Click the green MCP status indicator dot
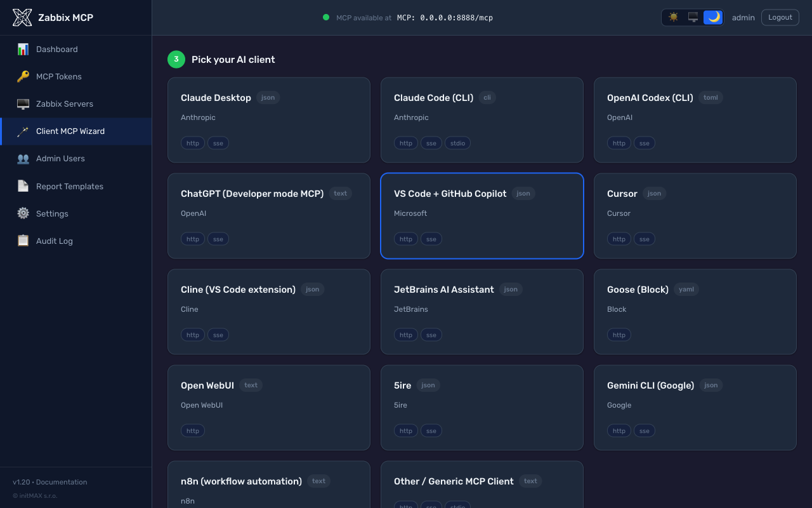This screenshot has height=508, width=812. tap(326, 17)
